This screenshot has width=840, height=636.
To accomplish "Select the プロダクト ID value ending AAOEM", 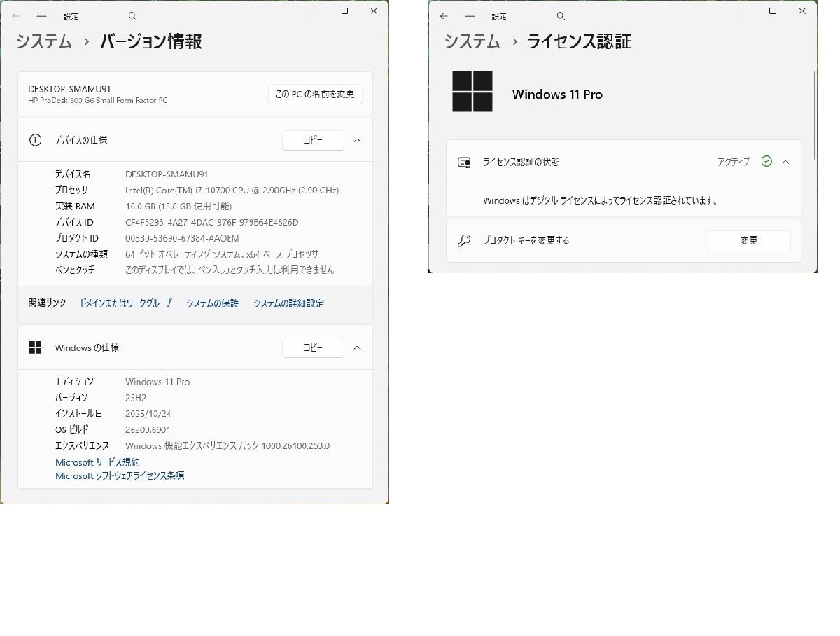I will 182,238.
